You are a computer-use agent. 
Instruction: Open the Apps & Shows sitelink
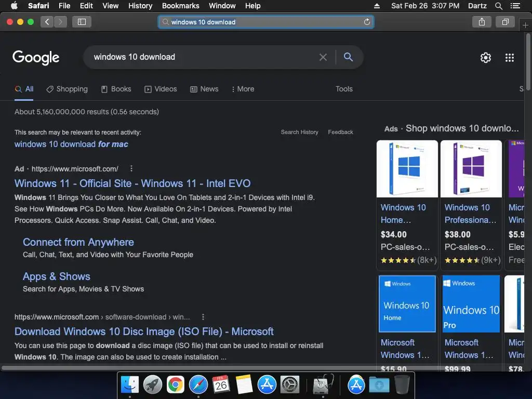(56, 276)
